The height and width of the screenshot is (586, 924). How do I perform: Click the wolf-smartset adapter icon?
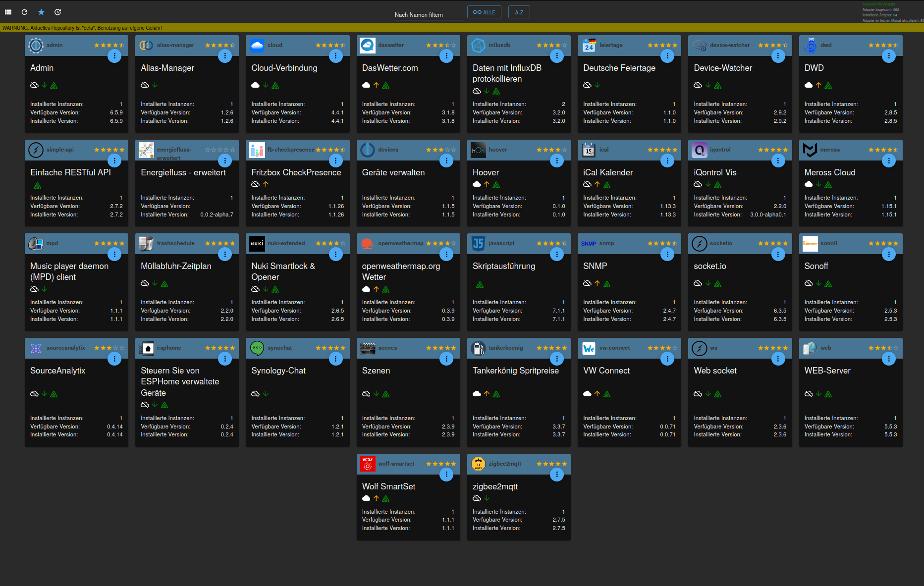point(368,464)
